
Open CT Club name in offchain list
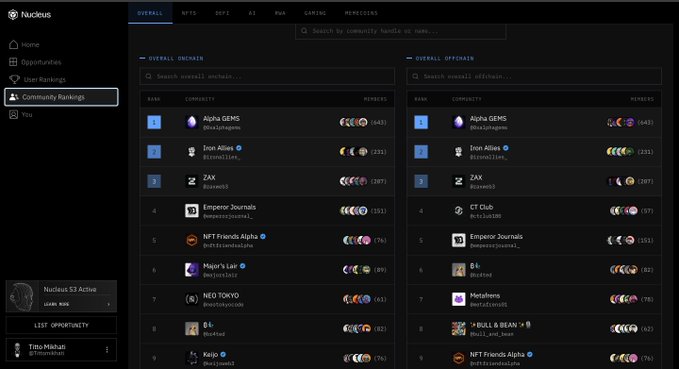click(481, 207)
